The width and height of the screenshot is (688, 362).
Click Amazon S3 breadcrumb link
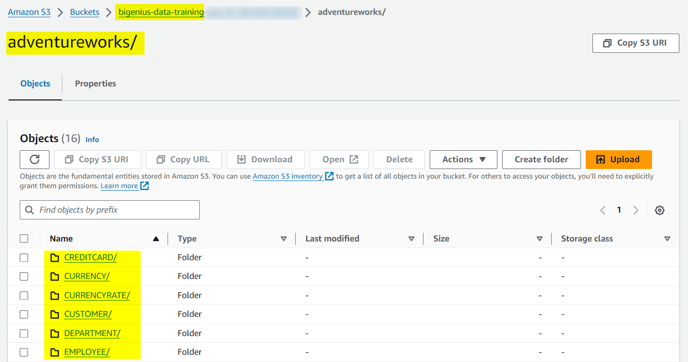(x=29, y=12)
